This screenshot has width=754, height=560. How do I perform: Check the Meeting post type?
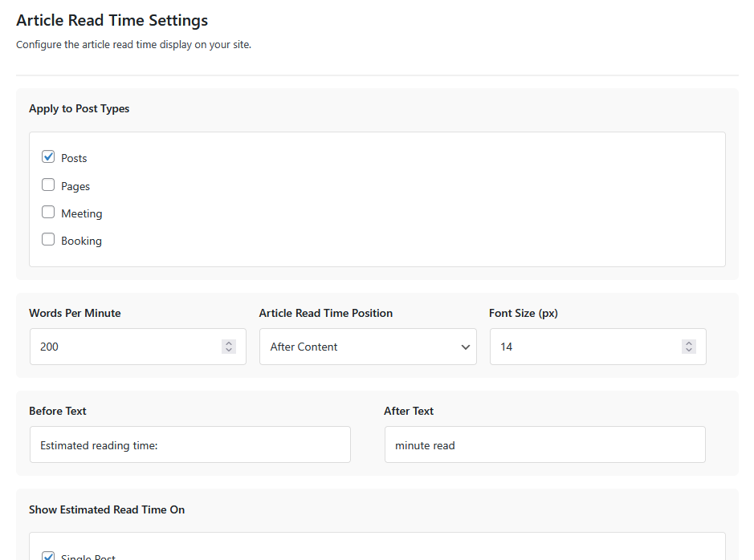coord(48,212)
